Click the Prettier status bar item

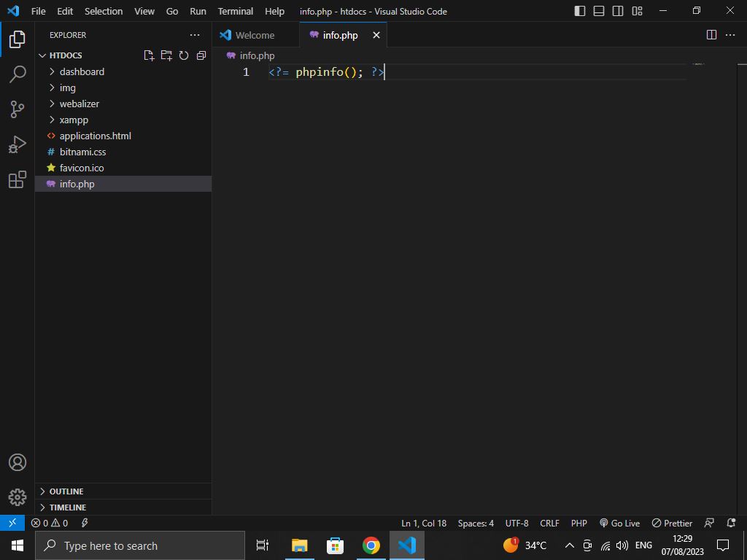point(672,523)
